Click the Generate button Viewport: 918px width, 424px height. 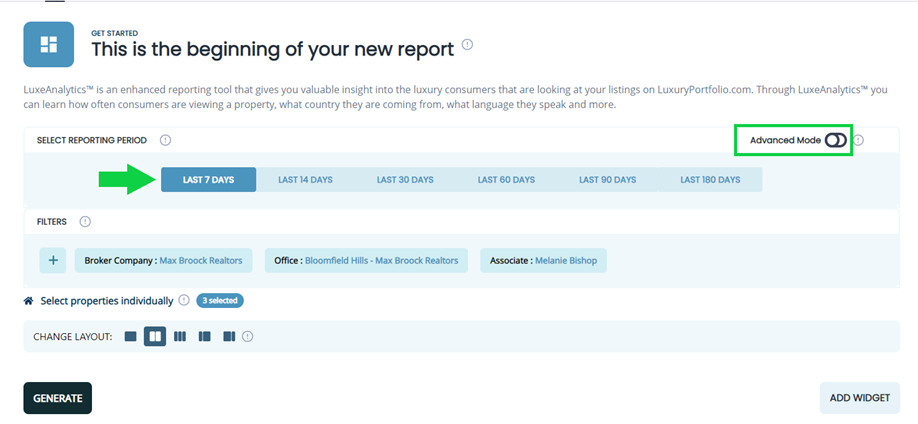point(58,398)
